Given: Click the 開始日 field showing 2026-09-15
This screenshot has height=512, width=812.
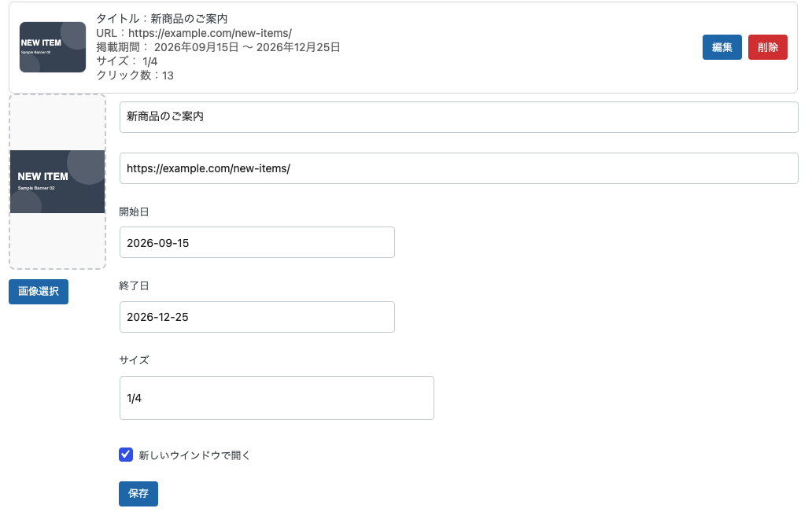Looking at the screenshot, I should click(x=257, y=242).
